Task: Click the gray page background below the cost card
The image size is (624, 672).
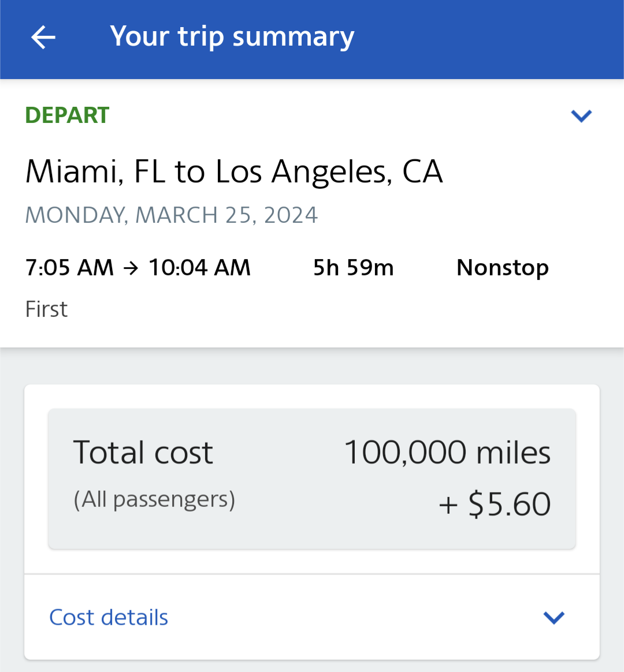Action: (312, 666)
